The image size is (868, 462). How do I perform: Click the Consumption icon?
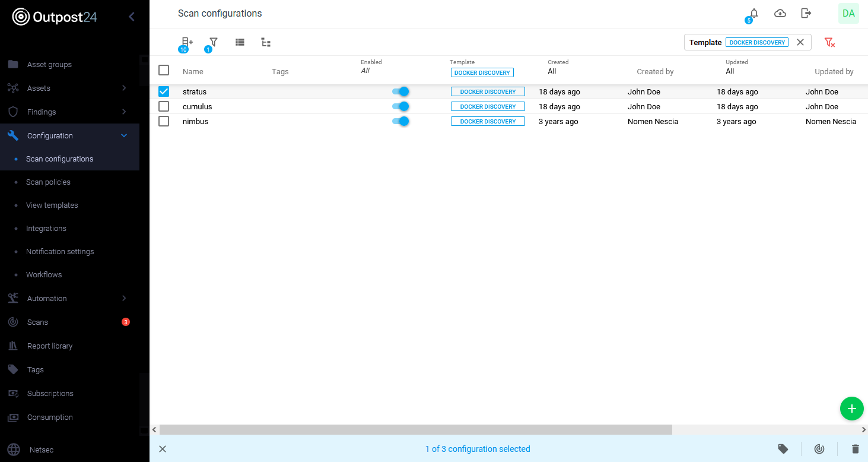tap(13, 417)
